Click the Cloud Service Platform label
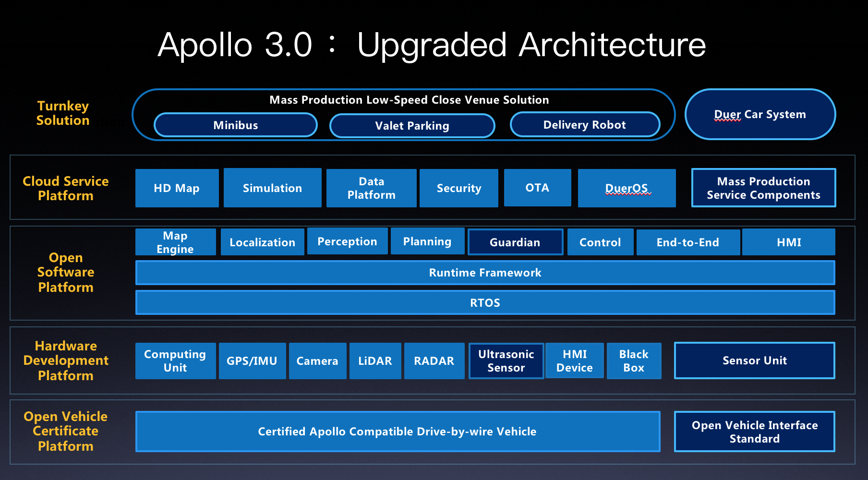 tap(66, 188)
